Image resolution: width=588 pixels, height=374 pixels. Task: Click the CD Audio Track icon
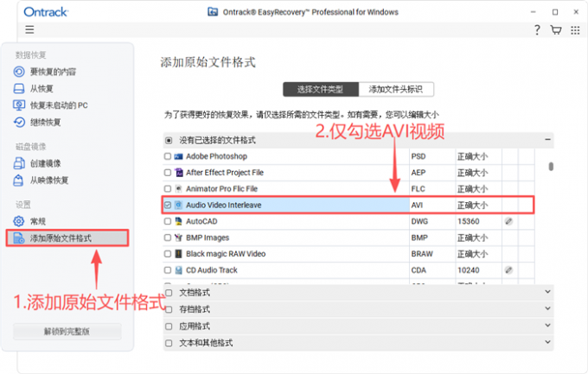[x=178, y=270]
